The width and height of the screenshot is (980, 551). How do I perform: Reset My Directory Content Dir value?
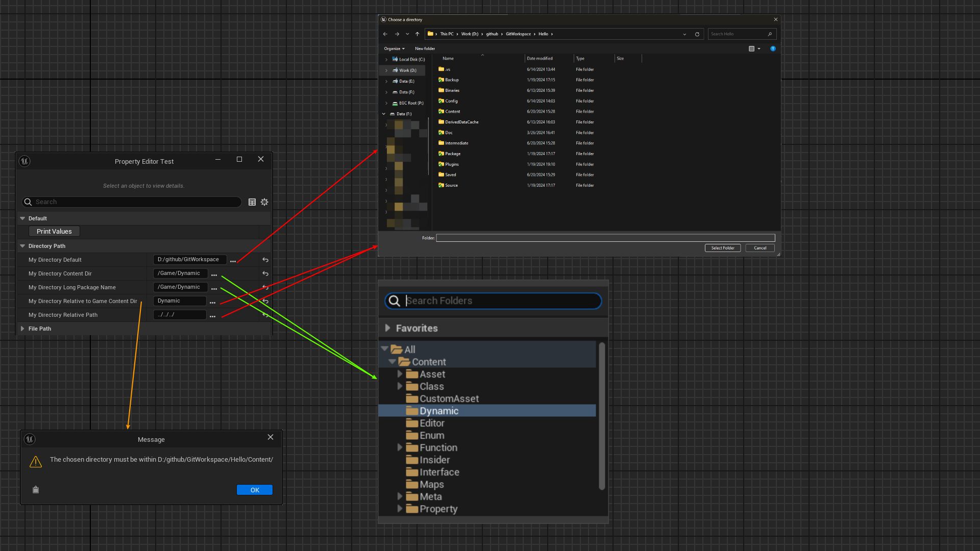[265, 273]
